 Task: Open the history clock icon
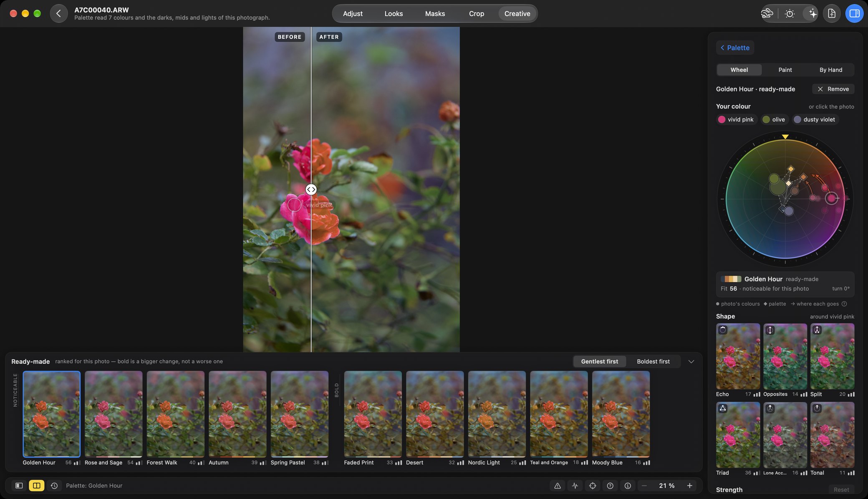click(54, 486)
